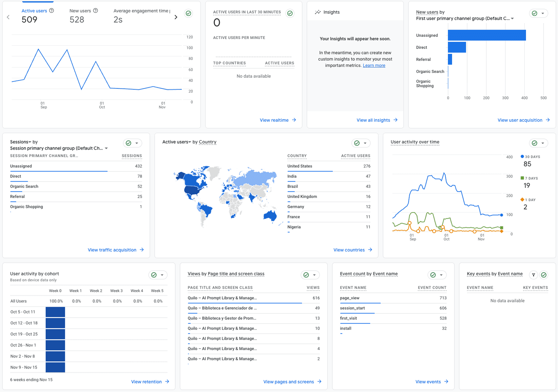558x392 pixels.
Task: Open User activity by cohort options dropdown
Action: pyautogui.click(x=162, y=275)
